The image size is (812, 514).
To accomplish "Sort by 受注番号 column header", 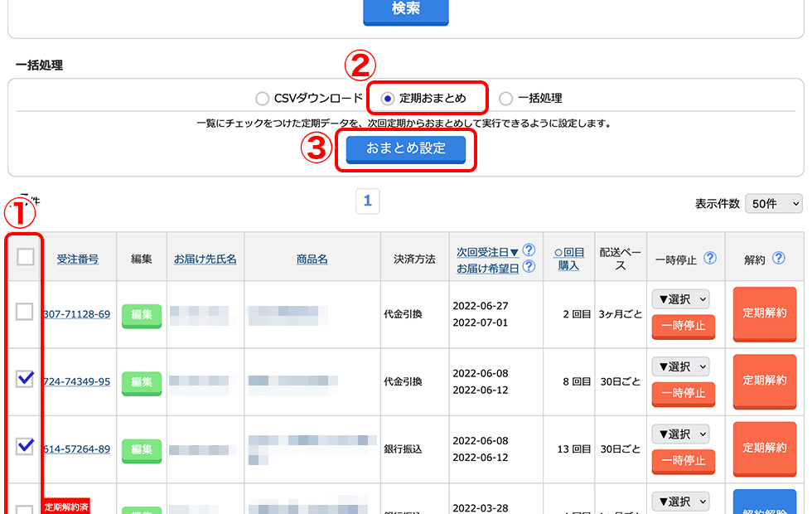I will pyautogui.click(x=78, y=259).
